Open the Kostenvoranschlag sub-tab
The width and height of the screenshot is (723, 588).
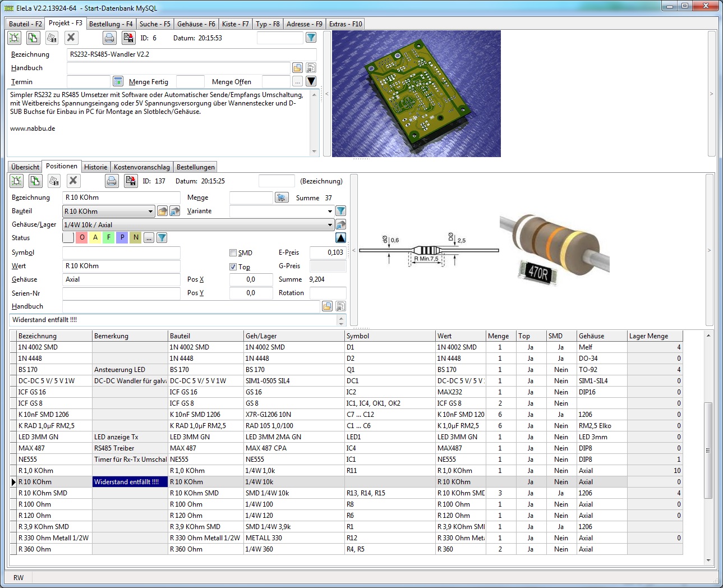142,167
